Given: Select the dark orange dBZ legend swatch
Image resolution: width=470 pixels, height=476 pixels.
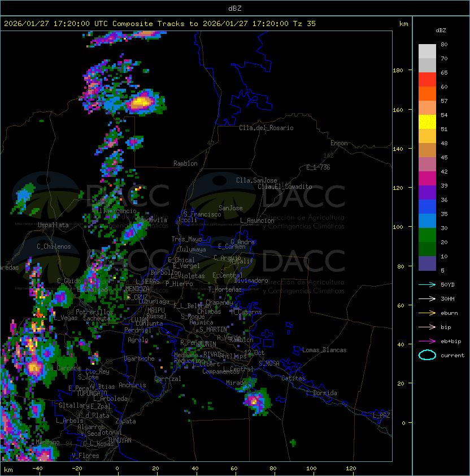Looking at the screenshot, I should 427,93.
